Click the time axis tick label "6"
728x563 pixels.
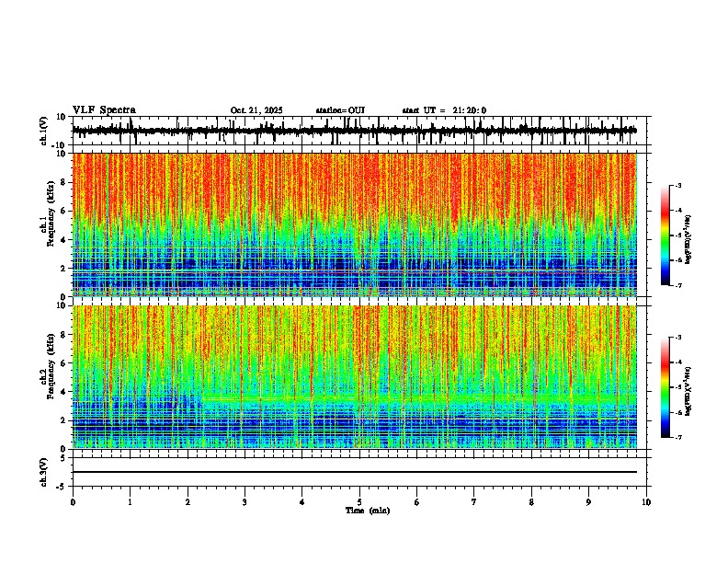[x=417, y=502]
